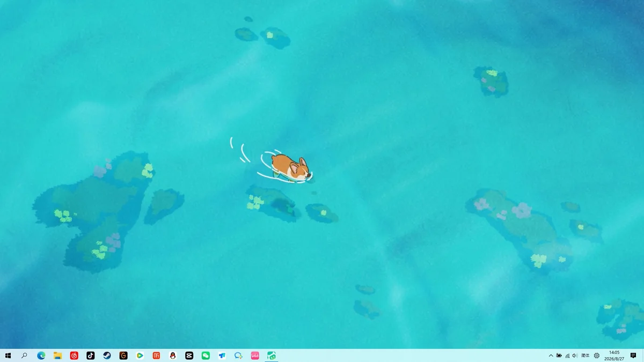Image resolution: width=644 pixels, height=362 pixels.
Task: Open blue chat bubble app icon
Action: [x=238, y=356]
